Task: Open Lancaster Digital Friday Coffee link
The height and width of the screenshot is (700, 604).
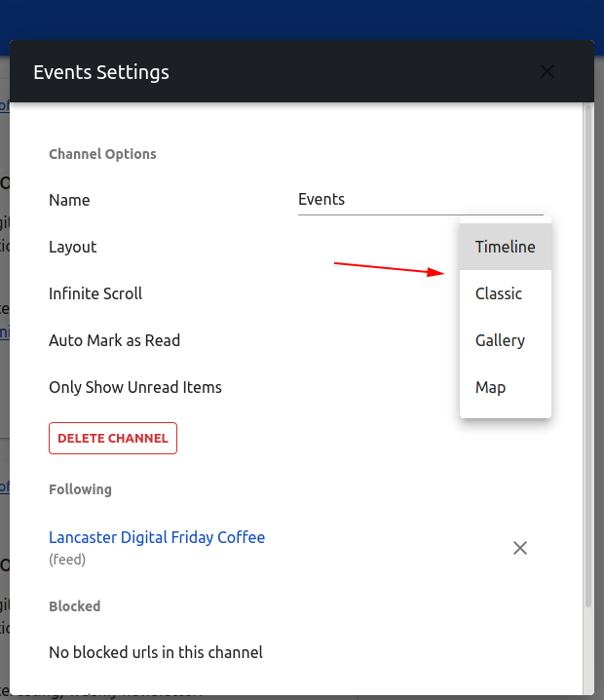Action: [x=157, y=537]
